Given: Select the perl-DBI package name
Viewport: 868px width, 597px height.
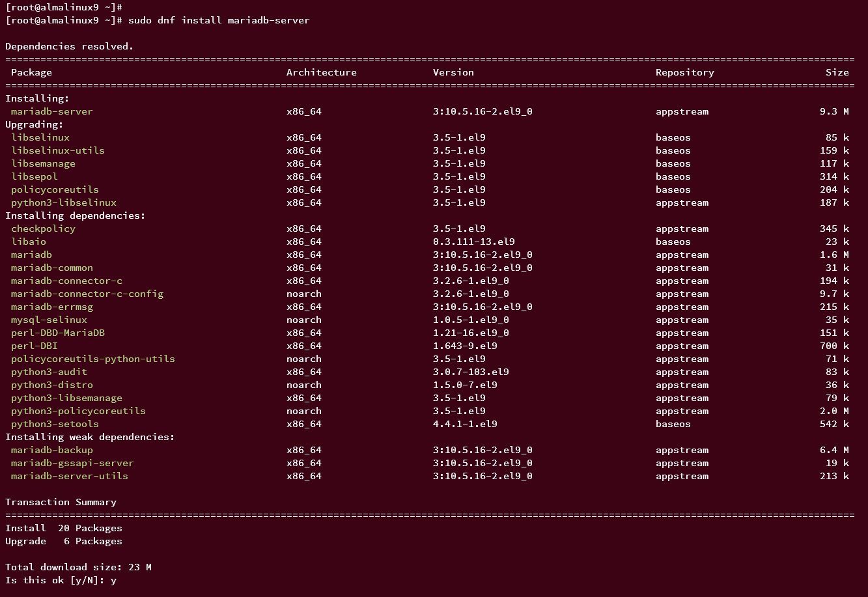Looking at the screenshot, I should pyautogui.click(x=35, y=346).
